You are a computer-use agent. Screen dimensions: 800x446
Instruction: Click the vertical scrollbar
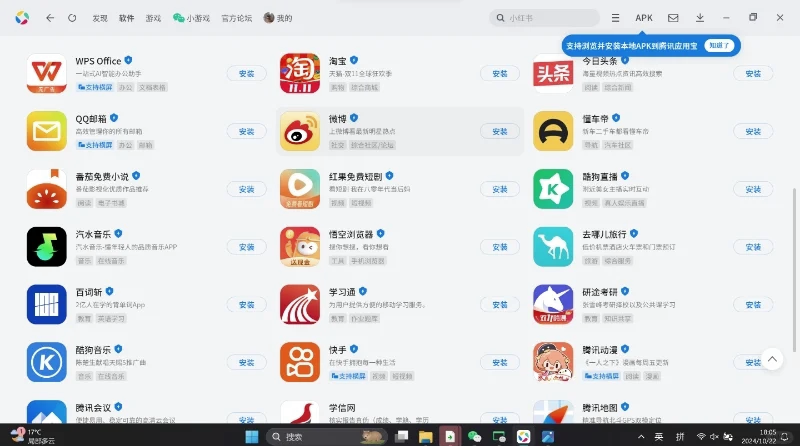pyautogui.click(x=794, y=270)
